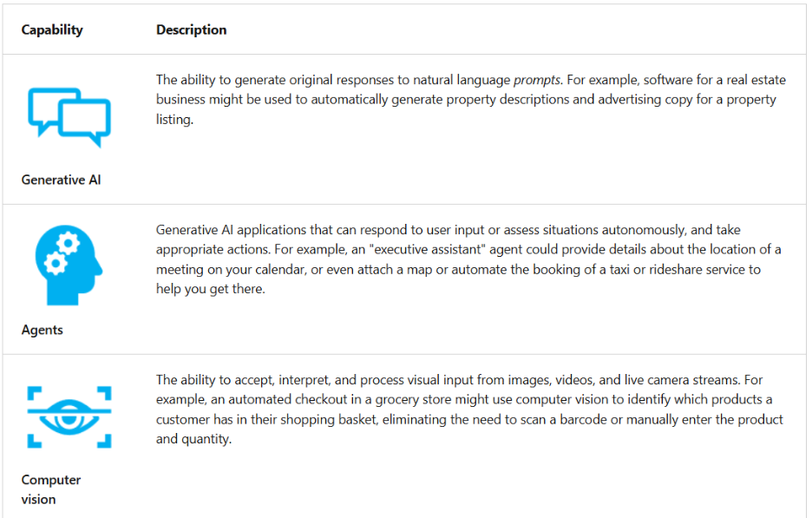The image size is (812, 518).
Task: Click the Agents label text
Action: click(42, 330)
